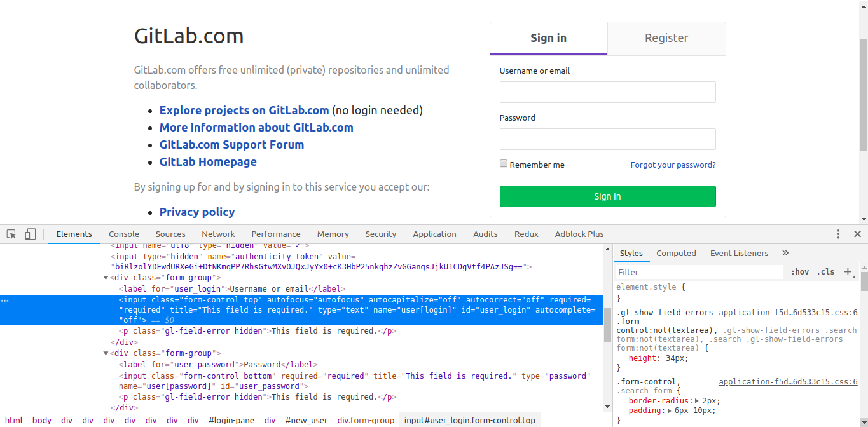Add a new style rule with plus icon
Viewport: 868px width, 427px height.
point(848,272)
